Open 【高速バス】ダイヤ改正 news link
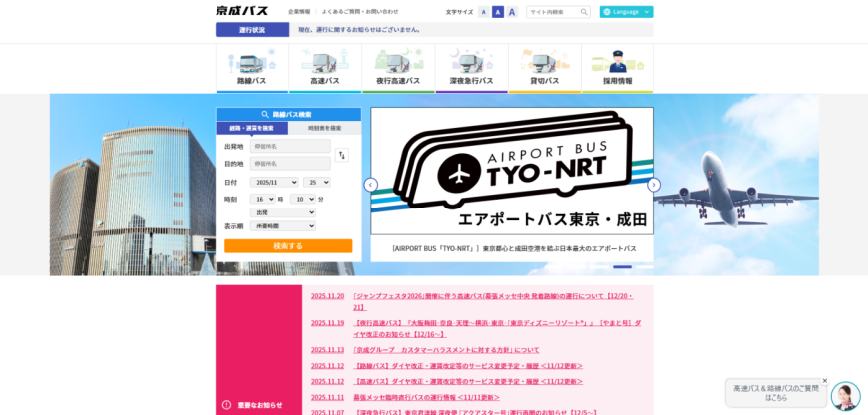Image resolution: width=868 pixels, height=415 pixels. coord(468,381)
